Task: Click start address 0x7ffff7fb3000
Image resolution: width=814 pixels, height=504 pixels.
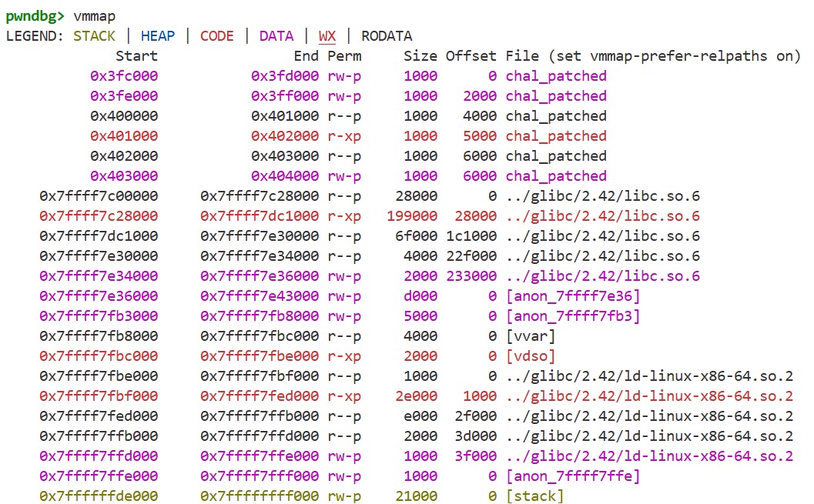Action: [99, 315]
